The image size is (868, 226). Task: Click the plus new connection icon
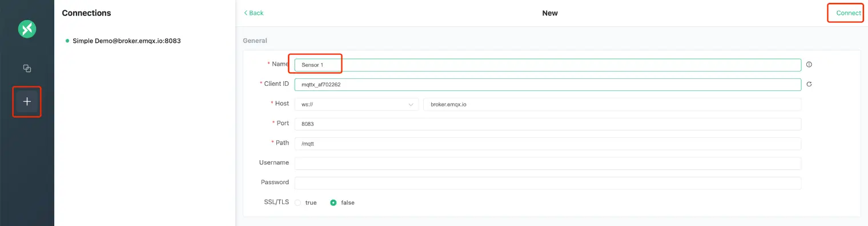pos(27,101)
